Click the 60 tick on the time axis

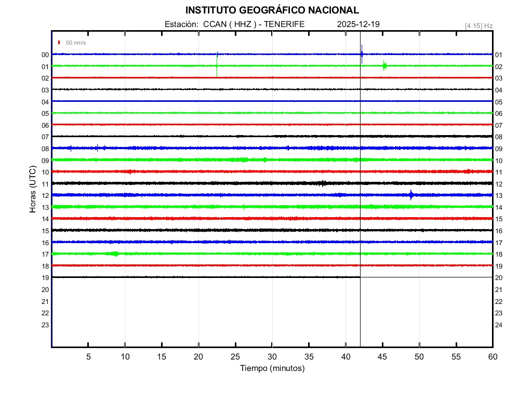point(492,356)
